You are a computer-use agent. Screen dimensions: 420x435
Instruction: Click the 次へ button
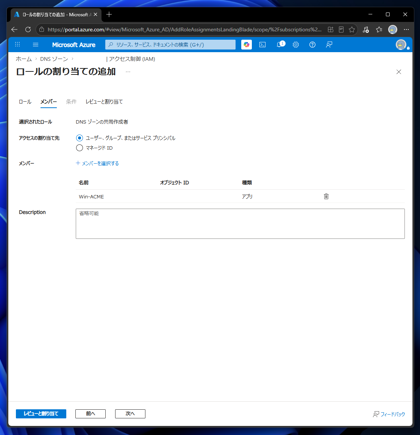130,414
